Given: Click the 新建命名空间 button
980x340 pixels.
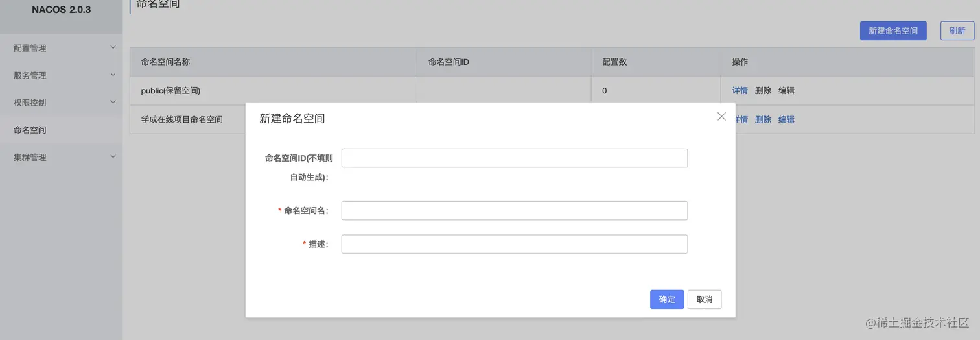Looking at the screenshot, I should click(x=892, y=30).
